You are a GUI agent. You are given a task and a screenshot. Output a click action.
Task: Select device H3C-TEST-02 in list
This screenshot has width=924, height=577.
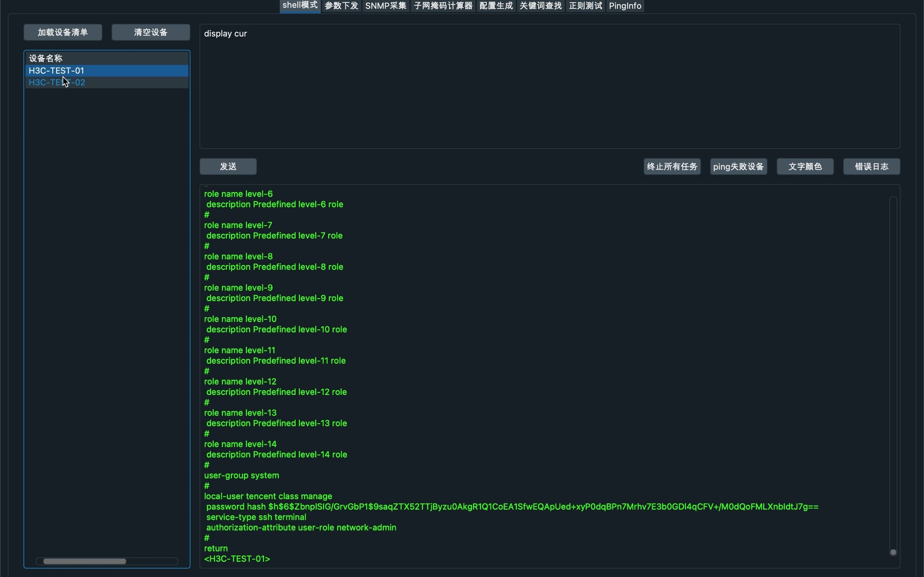pos(107,82)
